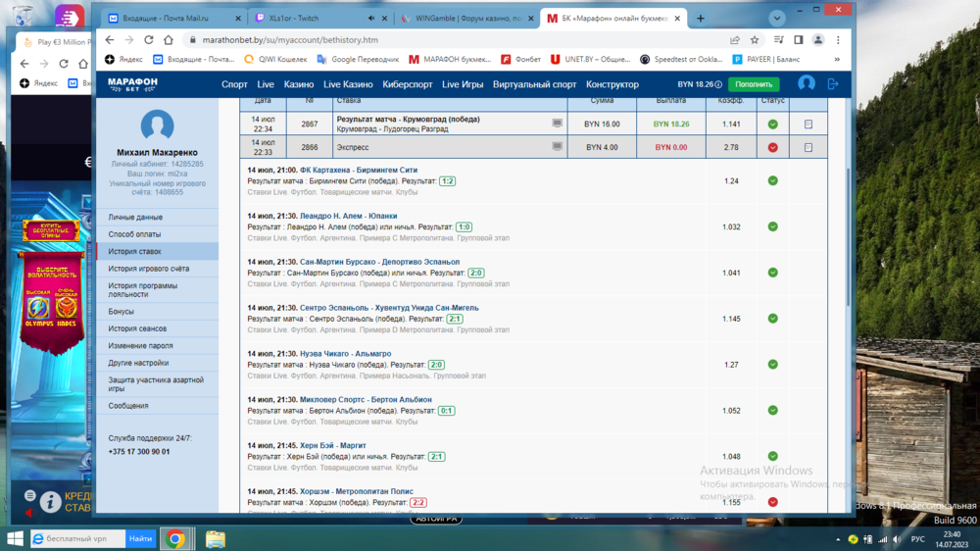The width and height of the screenshot is (980, 551).
Task: Reload the page with the refresh icon
Action: coord(149,40)
